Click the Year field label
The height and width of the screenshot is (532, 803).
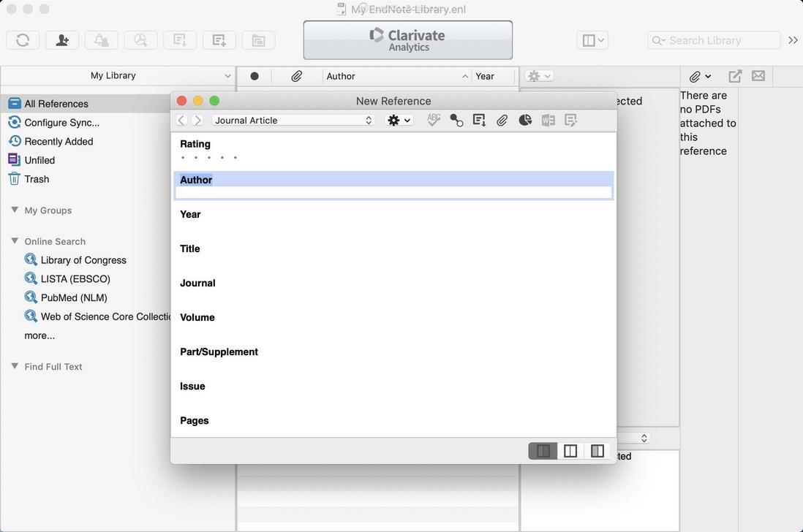tap(190, 214)
